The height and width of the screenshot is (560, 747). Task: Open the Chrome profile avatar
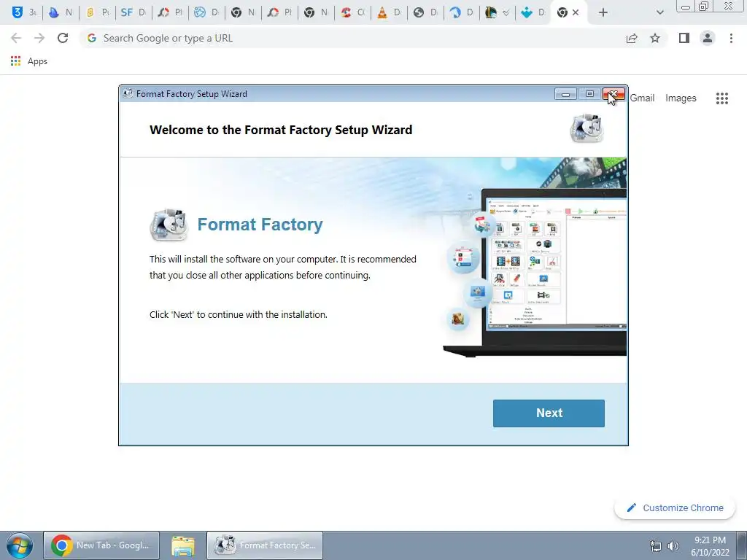pos(708,38)
